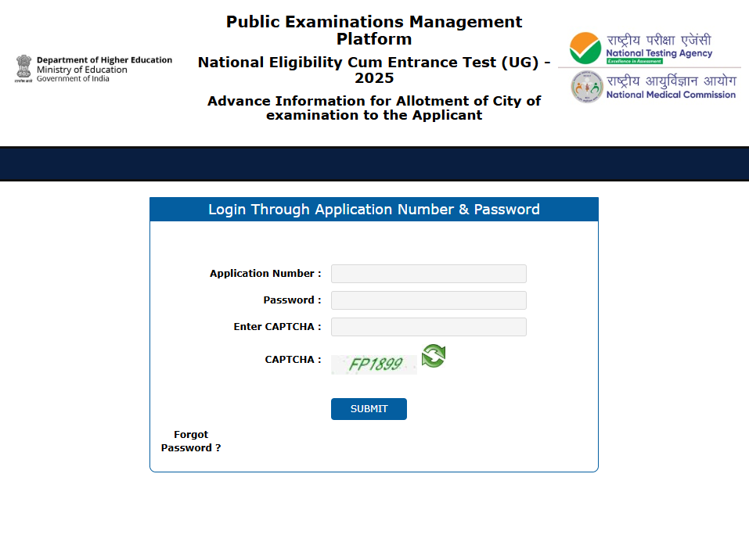Viewport: 749px width, 560px height.
Task: Click the 'Public Examinations Management Platform' title
Action: click(374, 30)
